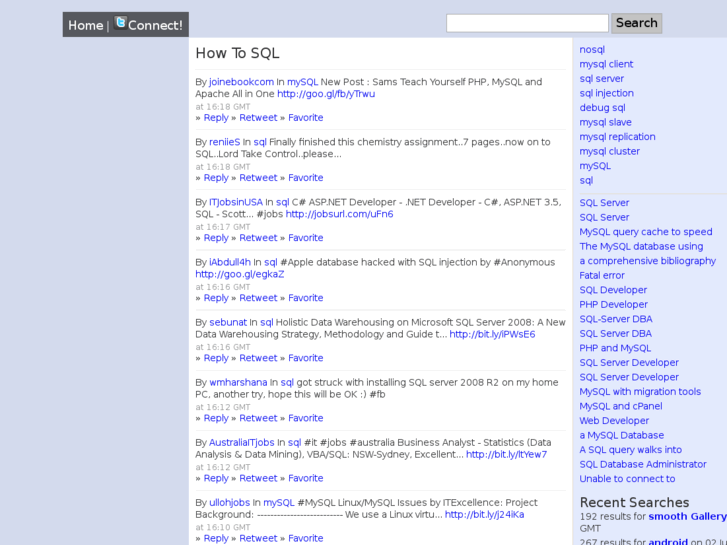Viewport: 727px width, 545px height.
Task: Reply to wmharshana's tweet
Action: 216,418
